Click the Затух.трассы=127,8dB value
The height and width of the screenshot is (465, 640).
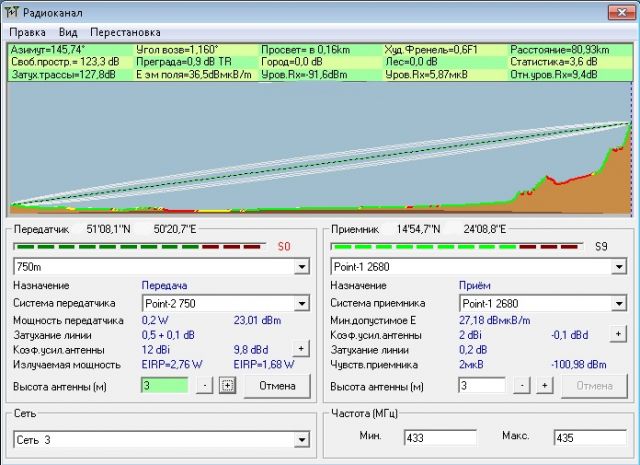tap(63, 75)
